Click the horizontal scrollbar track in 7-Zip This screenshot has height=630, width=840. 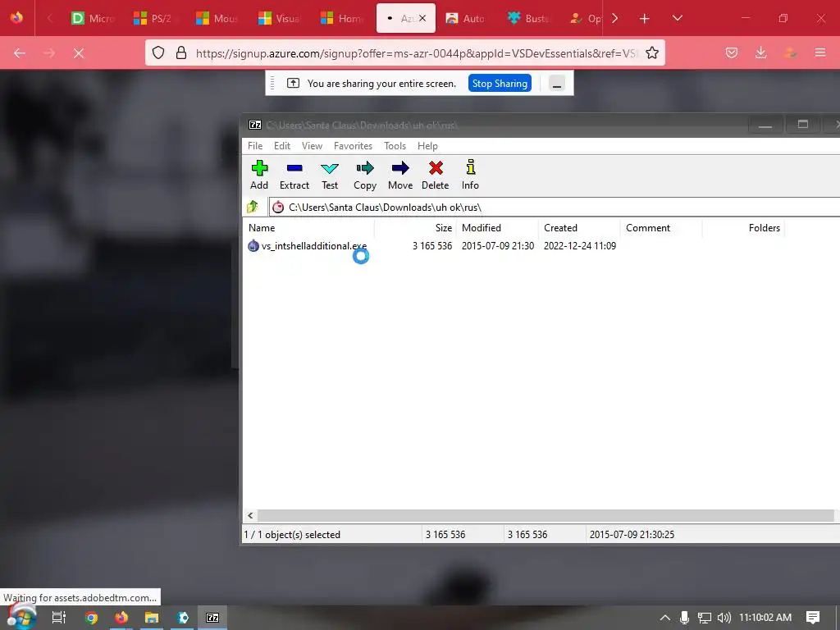(546, 515)
